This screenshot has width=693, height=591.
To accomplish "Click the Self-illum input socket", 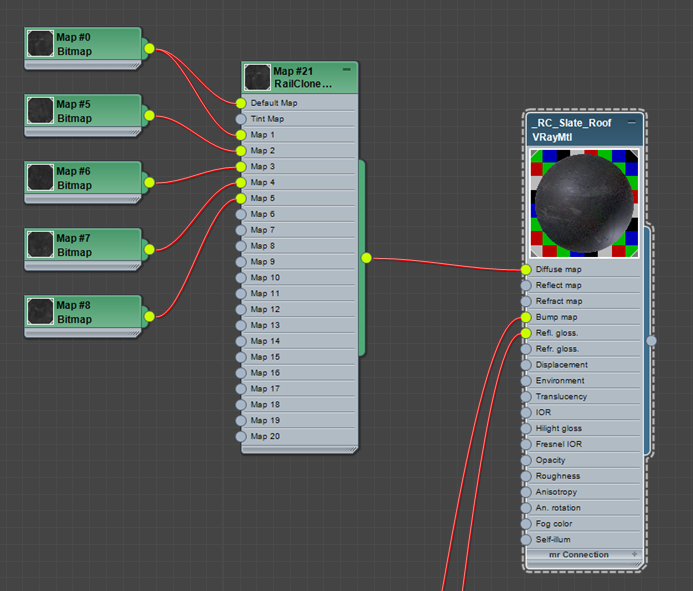I will 526,539.
